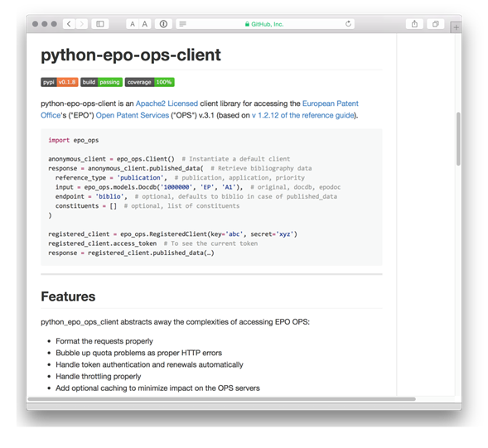Click the build passing badge

click(101, 82)
